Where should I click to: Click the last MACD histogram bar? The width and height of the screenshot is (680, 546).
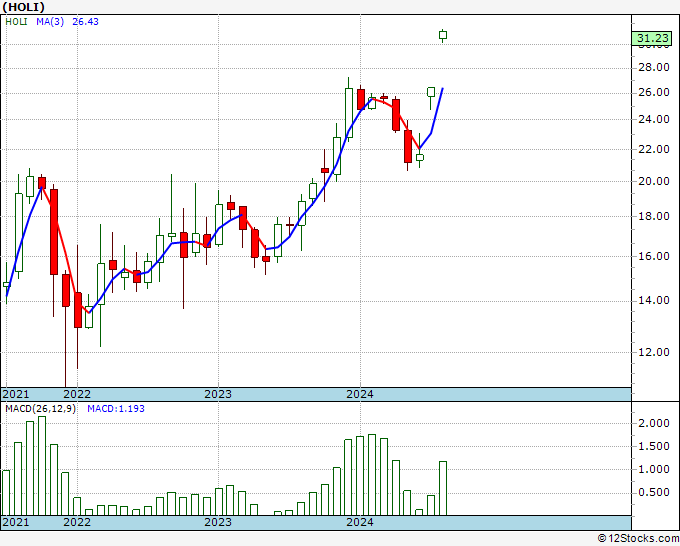[443, 488]
